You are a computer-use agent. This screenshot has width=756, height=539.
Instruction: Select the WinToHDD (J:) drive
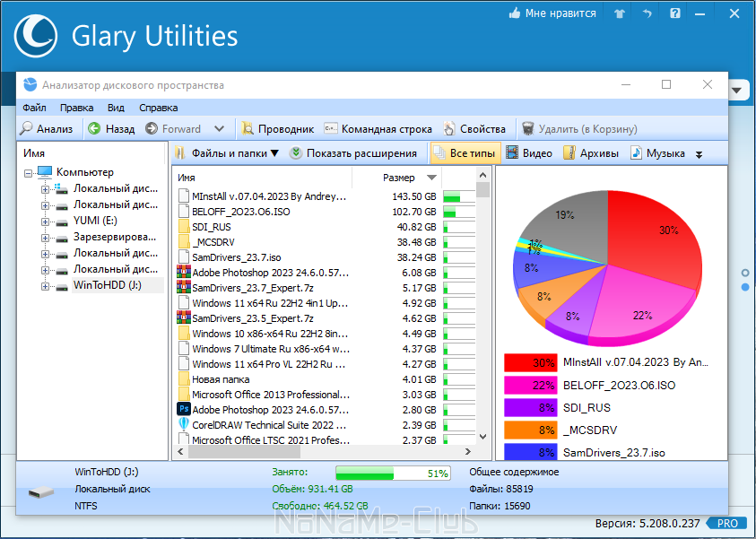[107, 285]
